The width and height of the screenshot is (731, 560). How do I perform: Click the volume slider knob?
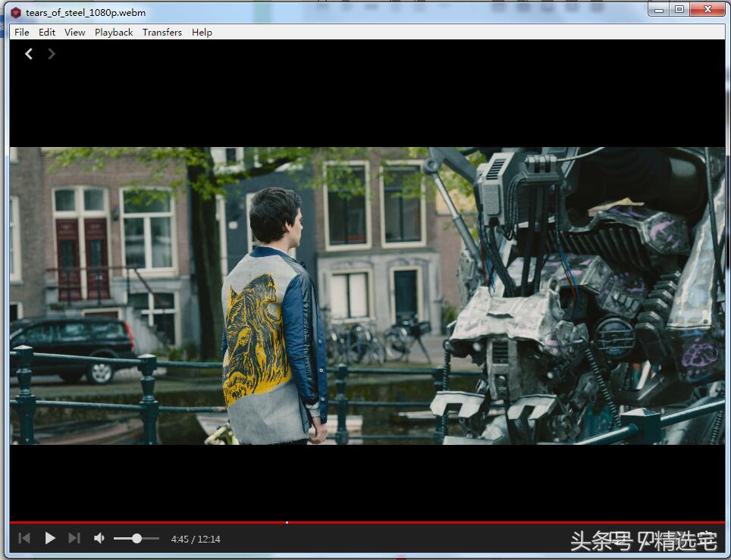tap(136, 539)
